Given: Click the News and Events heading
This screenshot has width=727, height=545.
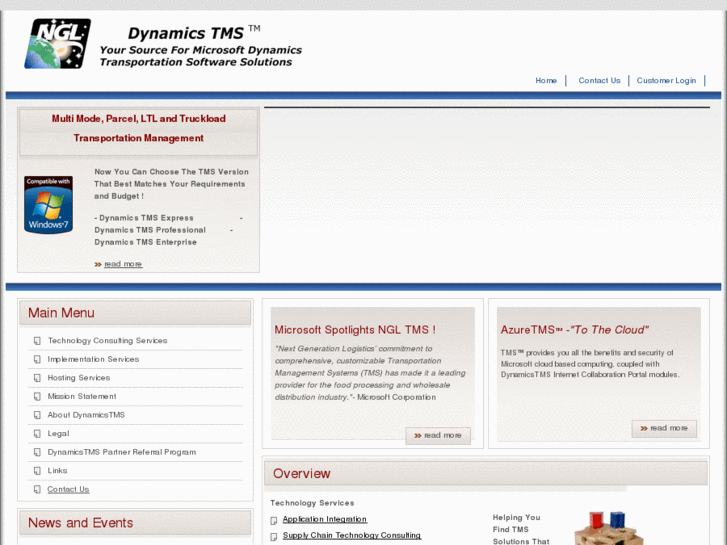Looking at the screenshot, I should click(80, 523).
